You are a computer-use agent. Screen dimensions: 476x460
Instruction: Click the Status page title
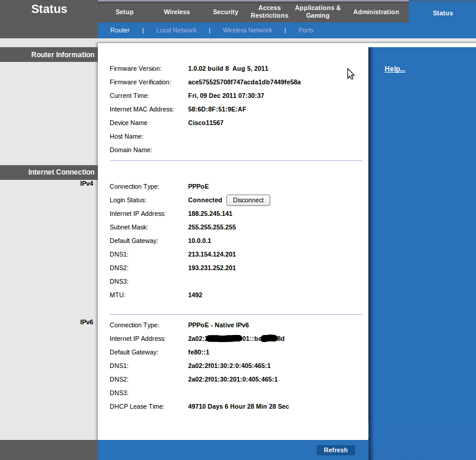pos(49,9)
